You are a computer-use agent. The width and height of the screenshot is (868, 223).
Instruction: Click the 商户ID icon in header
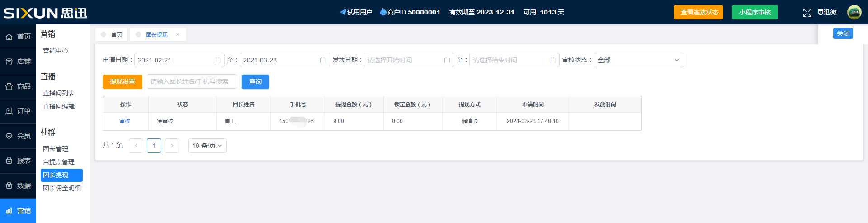383,12
